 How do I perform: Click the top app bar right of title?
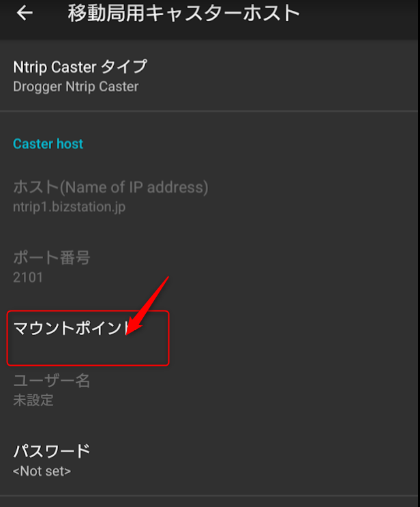point(361,14)
